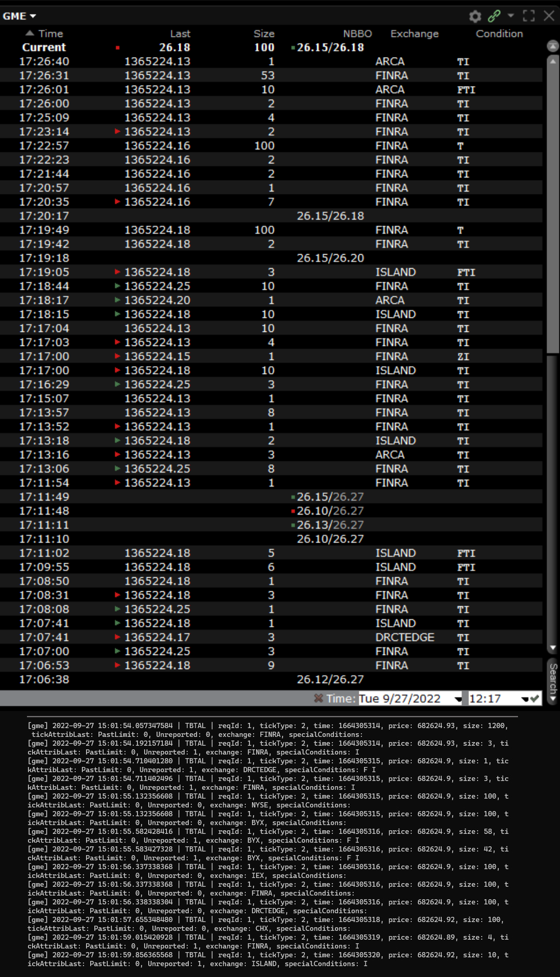Jump to the top of the list using the scroll-to-top icon
The image size is (560, 977).
553,46
